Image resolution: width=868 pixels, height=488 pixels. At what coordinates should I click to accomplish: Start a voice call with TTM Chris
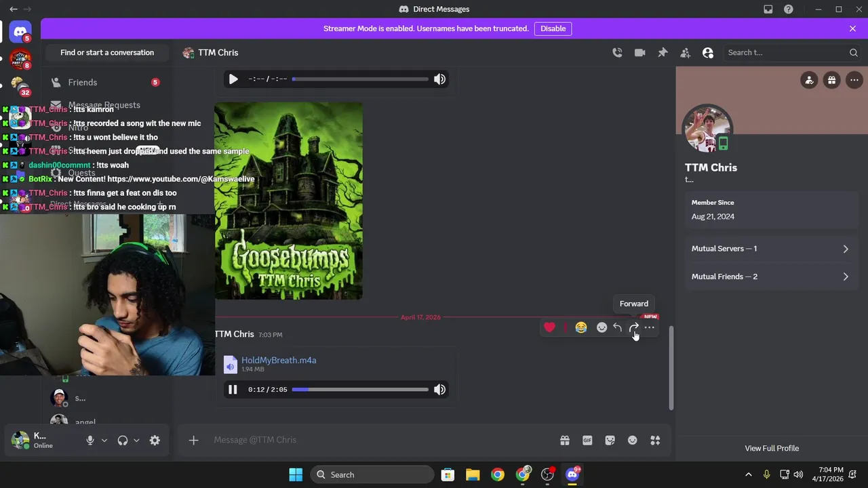pos(617,53)
